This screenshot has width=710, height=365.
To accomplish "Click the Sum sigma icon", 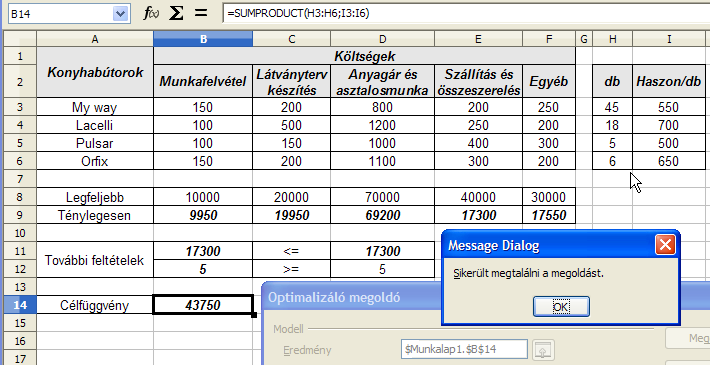I will 177,14.
